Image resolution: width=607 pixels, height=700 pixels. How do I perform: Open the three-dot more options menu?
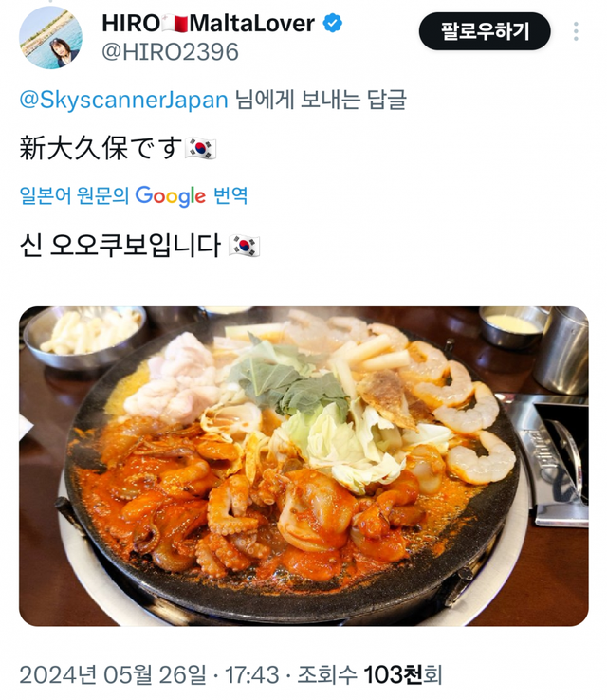pos(576,31)
